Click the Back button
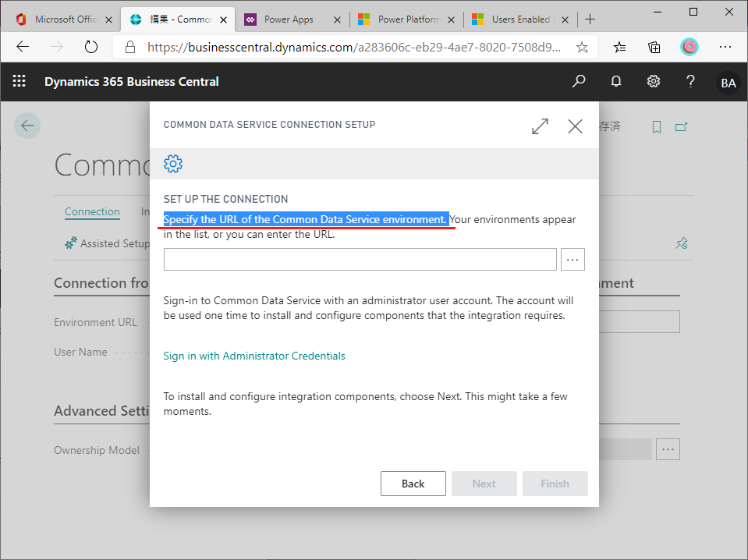Image resolution: width=748 pixels, height=560 pixels. [x=413, y=484]
